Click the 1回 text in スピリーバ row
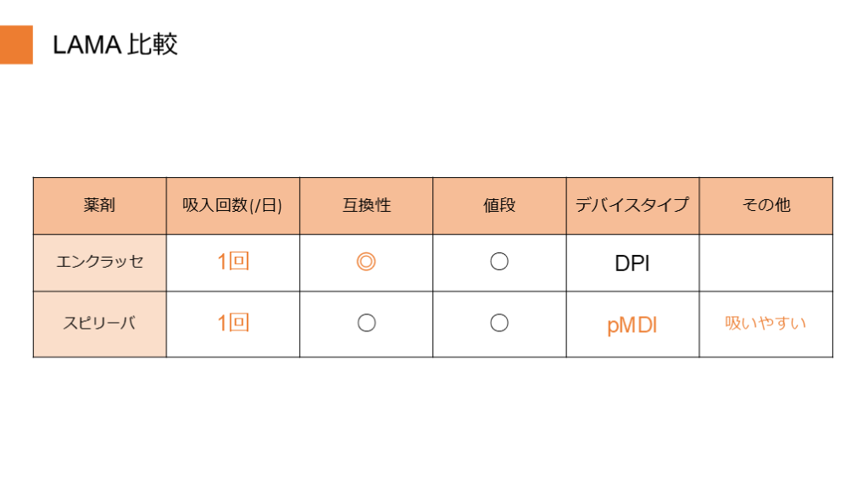868x488 pixels. (x=232, y=324)
